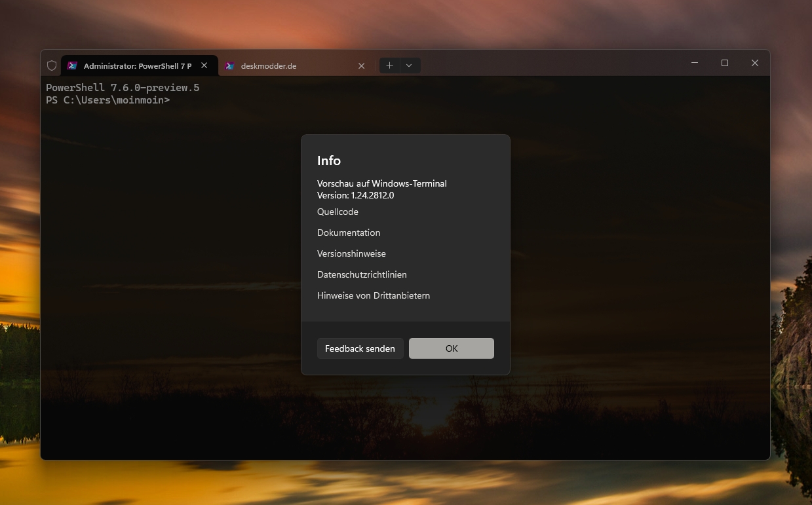Image resolution: width=812 pixels, height=505 pixels.
Task: Open the Datenschutzrichtlinien link
Action: point(362,274)
